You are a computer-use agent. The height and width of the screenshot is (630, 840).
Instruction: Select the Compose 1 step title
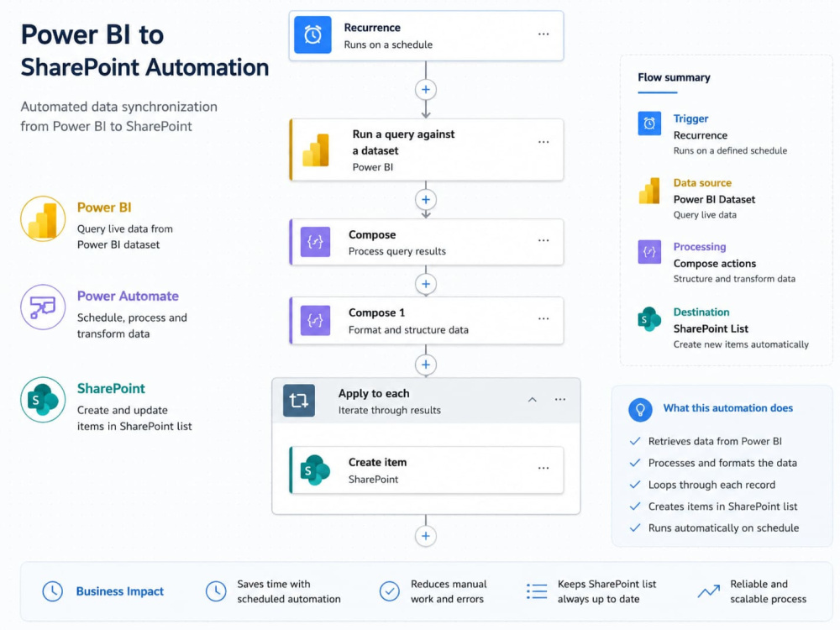click(x=376, y=312)
